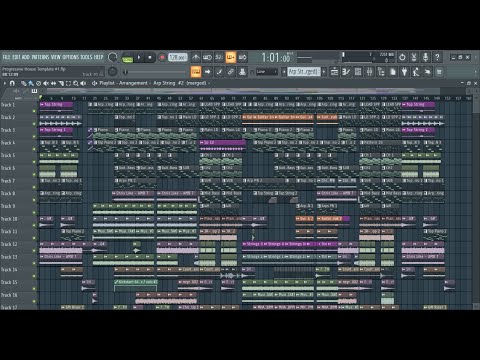Select the playlist delete tool

pos(38,83)
